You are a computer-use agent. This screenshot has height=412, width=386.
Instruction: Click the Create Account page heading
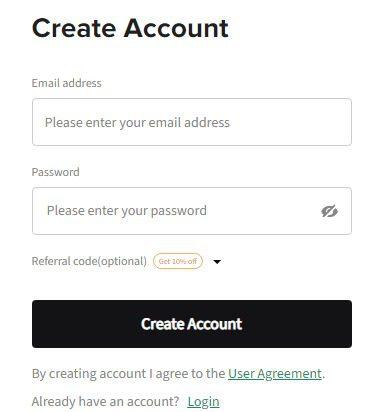coord(130,28)
